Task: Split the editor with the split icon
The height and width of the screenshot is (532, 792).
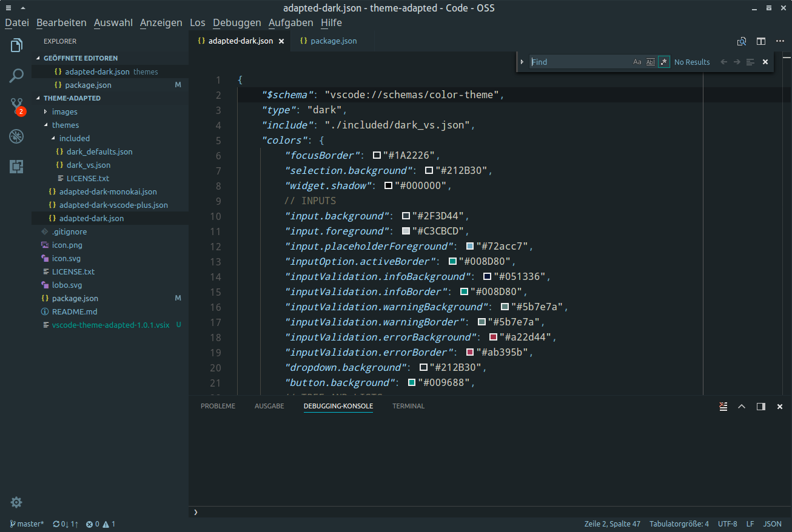Action: [760, 41]
